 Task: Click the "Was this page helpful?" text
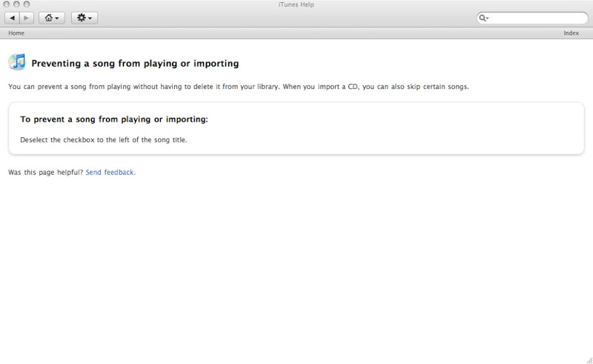45,172
